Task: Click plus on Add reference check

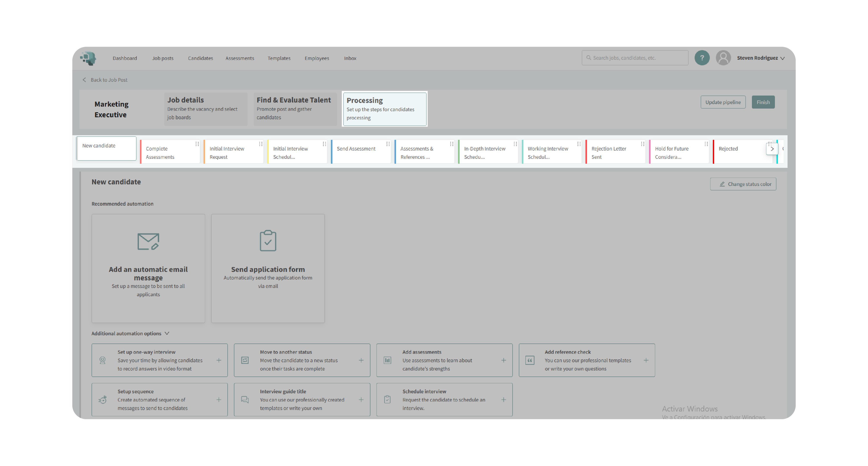Action: [x=646, y=360]
